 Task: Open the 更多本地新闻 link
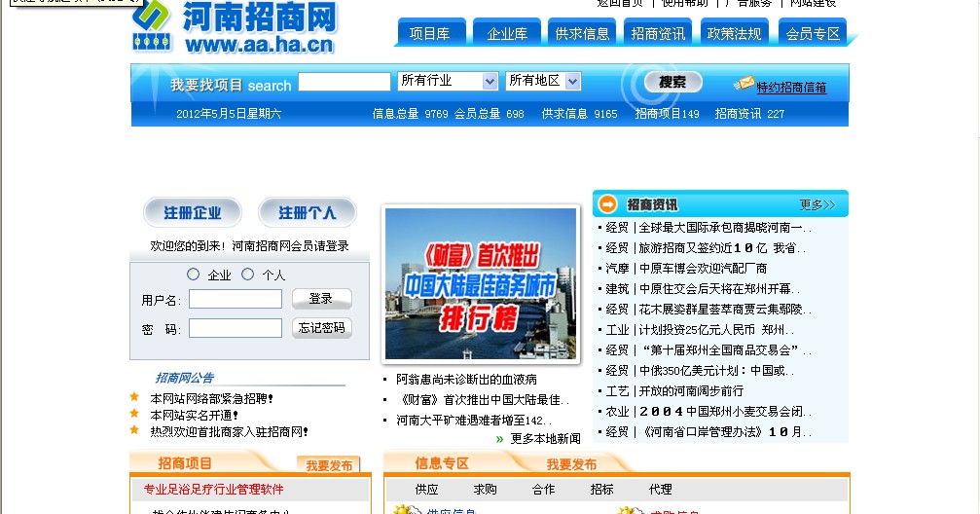[546, 439]
